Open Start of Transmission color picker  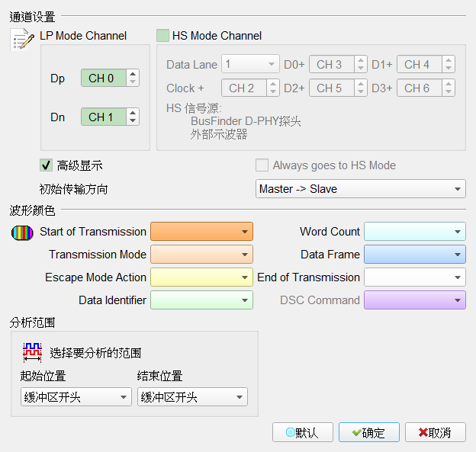[x=201, y=232]
